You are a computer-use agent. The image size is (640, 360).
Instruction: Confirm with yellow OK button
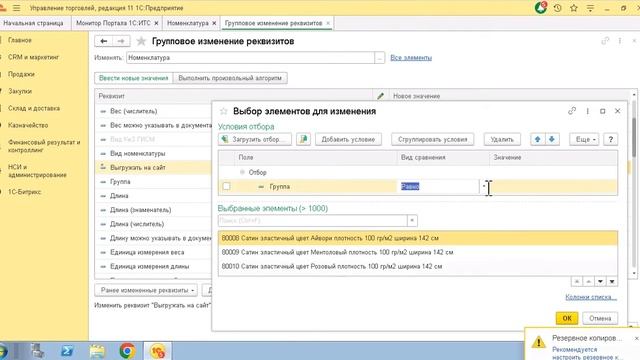pyautogui.click(x=567, y=318)
